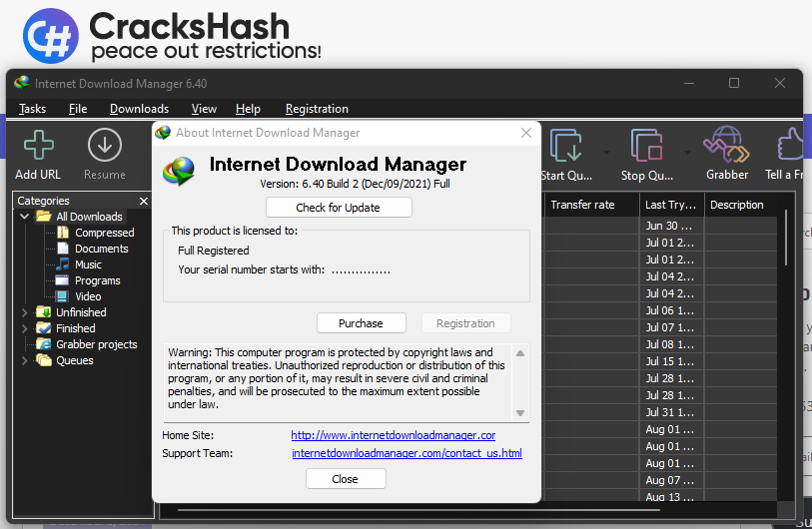Expand the Unfinished tree node
This screenshot has width=812, height=529.
click(x=24, y=312)
